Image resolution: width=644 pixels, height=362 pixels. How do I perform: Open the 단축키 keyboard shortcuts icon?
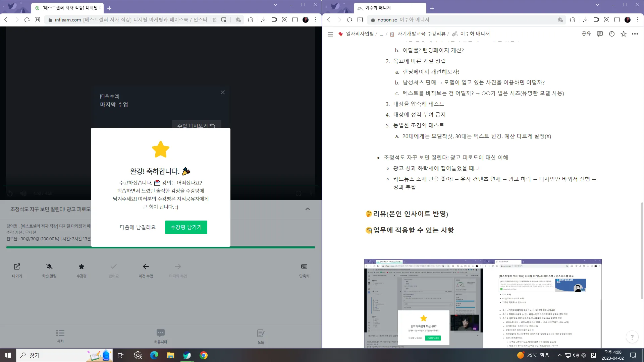(304, 266)
